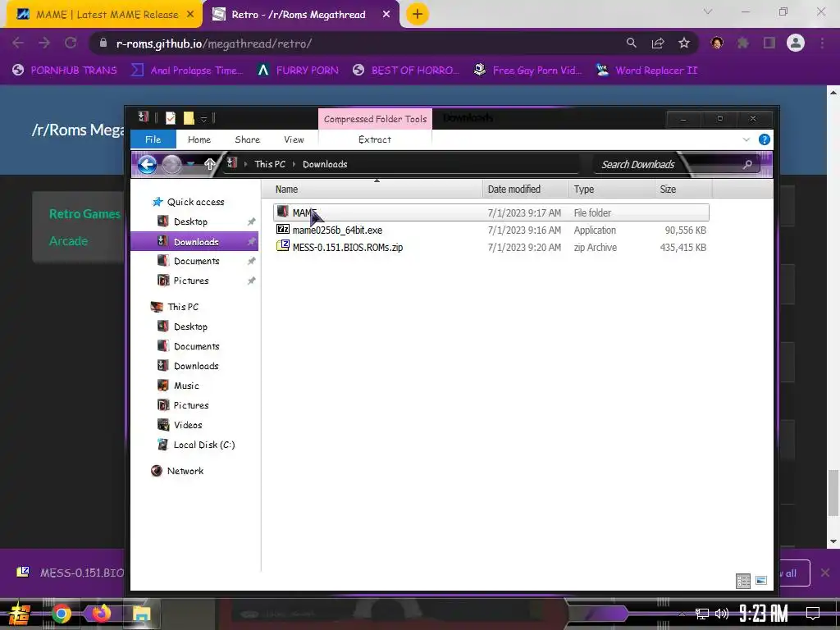Select Compressed Folder Tools contextual tab
Image resolution: width=840 pixels, height=630 pixels.
[375, 119]
